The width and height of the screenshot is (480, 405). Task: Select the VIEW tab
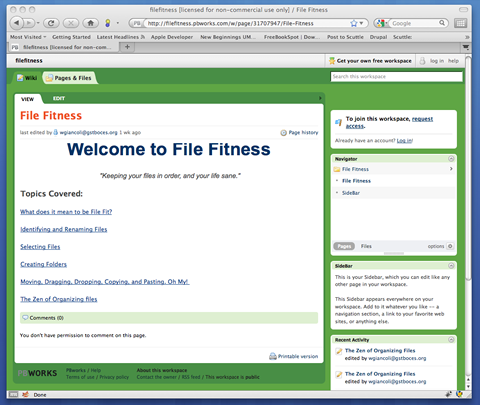point(27,99)
